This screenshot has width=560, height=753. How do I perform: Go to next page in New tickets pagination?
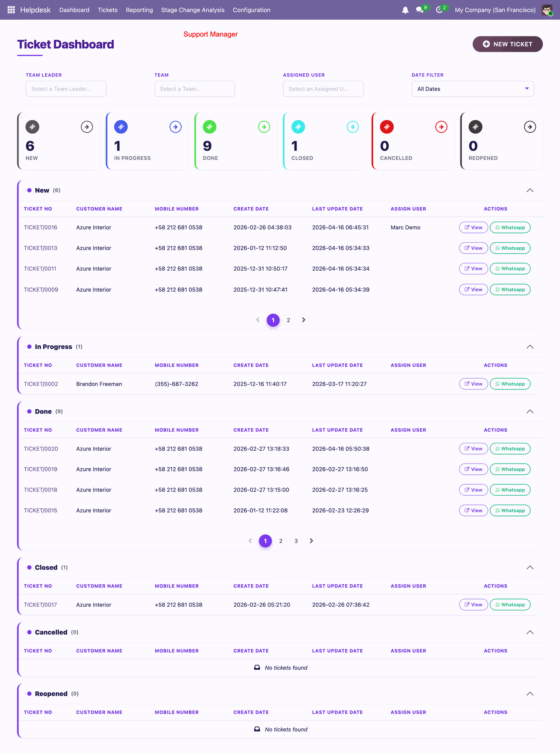(304, 320)
